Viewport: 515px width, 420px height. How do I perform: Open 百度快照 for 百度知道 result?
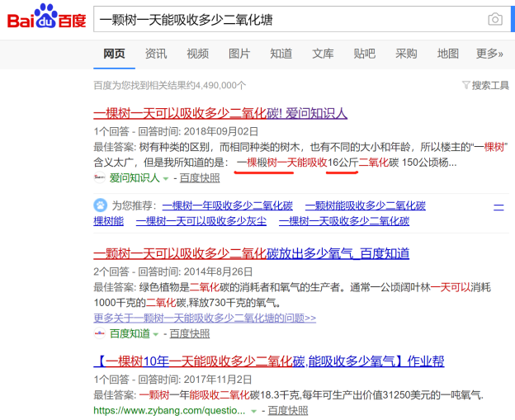(x=190, y=333)
